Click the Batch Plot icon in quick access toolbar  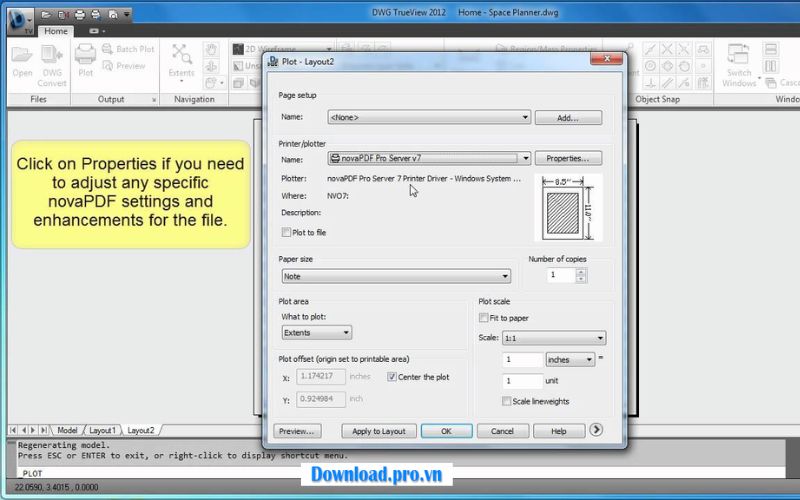[x=95, y=15]
